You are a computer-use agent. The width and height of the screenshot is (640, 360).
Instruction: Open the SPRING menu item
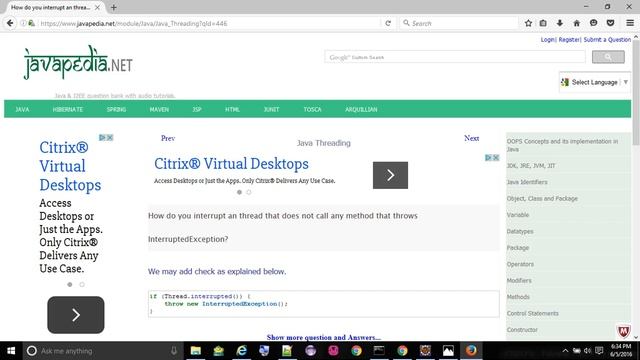(x=116, y=109)
